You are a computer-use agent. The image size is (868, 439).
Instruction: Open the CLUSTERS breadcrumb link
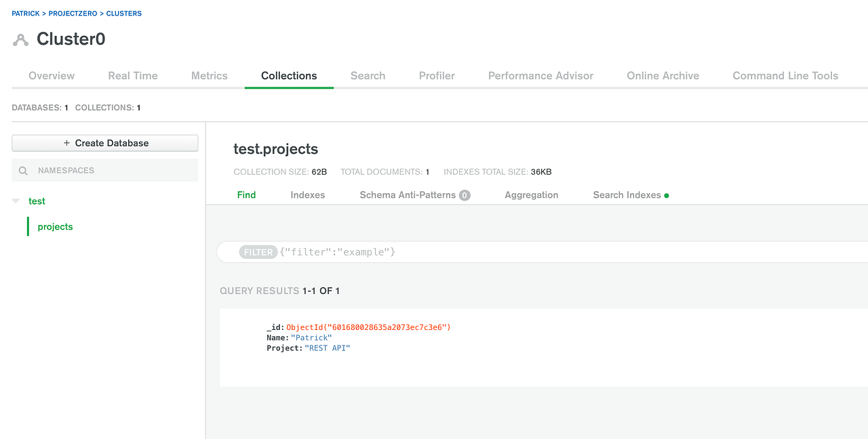coord(123,13)
